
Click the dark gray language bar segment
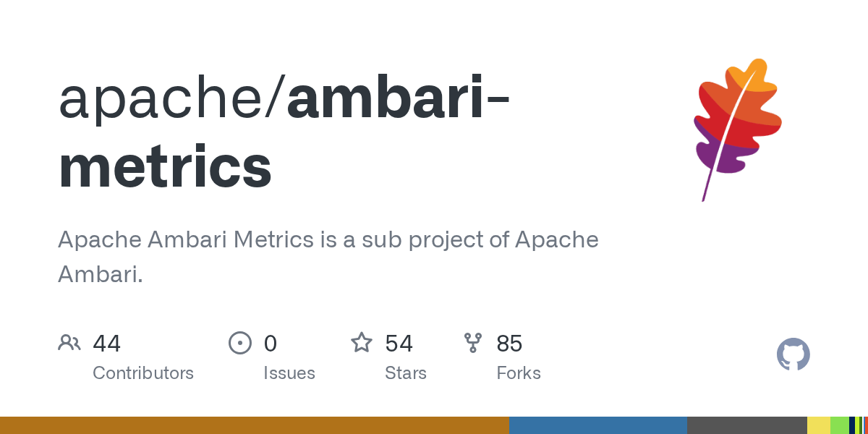[x=747, y=425]
